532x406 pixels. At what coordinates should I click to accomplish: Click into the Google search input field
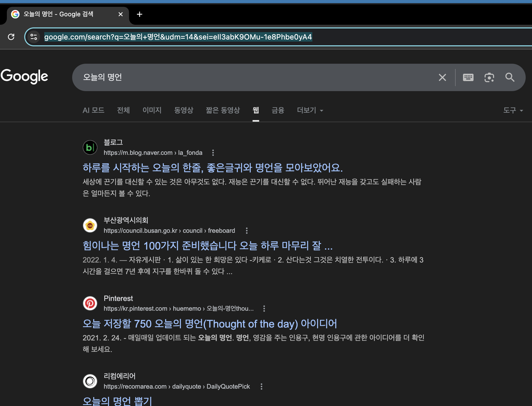click(x=253, y=77)
